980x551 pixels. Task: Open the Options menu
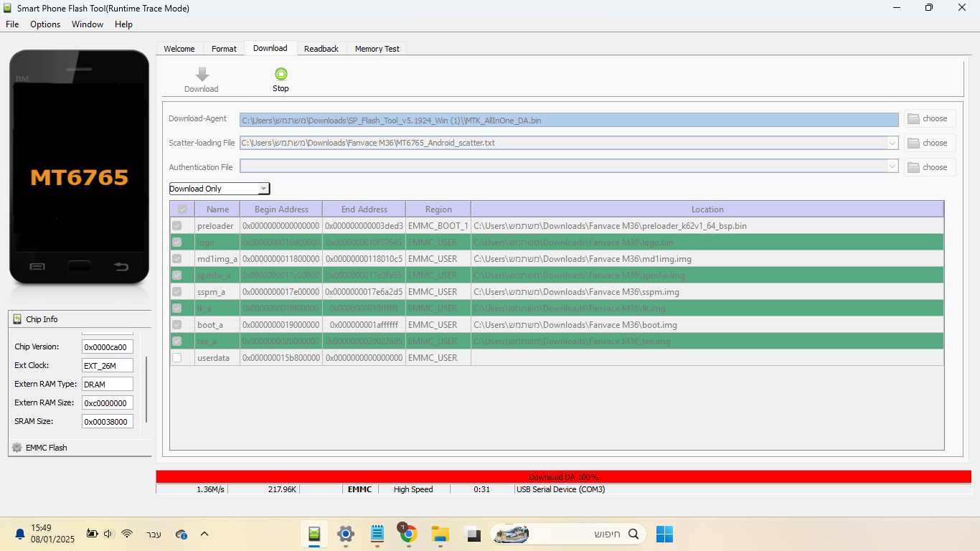coord(45,24)
